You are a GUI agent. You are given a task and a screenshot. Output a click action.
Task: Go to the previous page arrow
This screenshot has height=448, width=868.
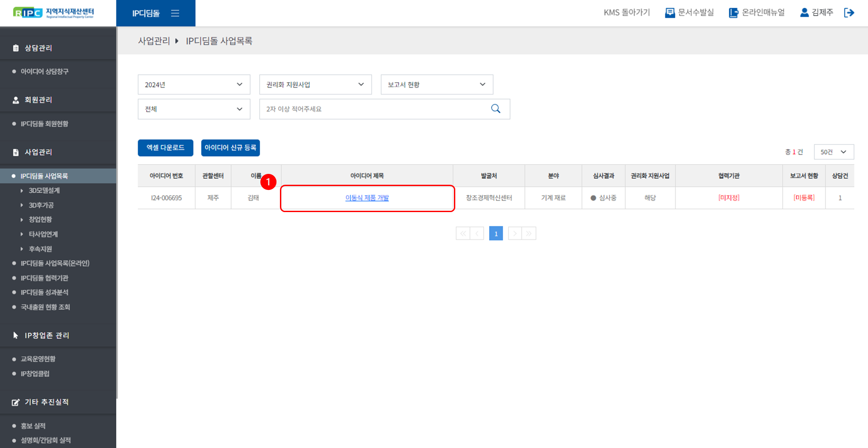pos(477,233)
